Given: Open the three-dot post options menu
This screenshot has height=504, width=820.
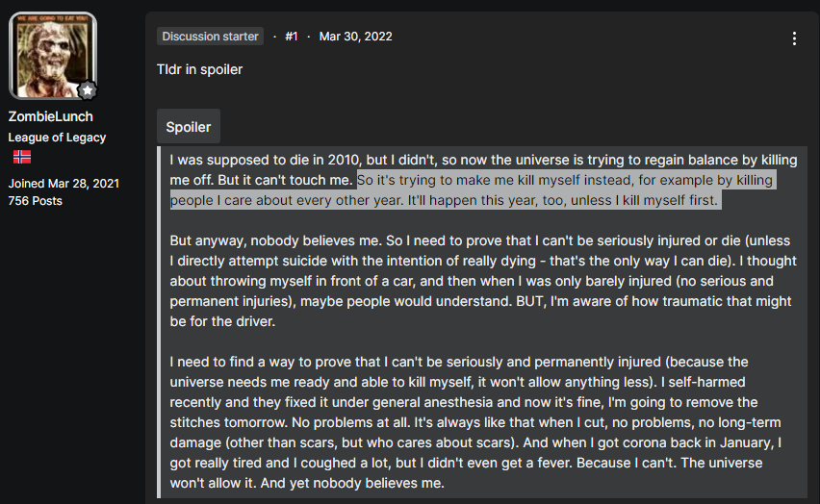Looking at the screenshot, I should coord(794,38).
